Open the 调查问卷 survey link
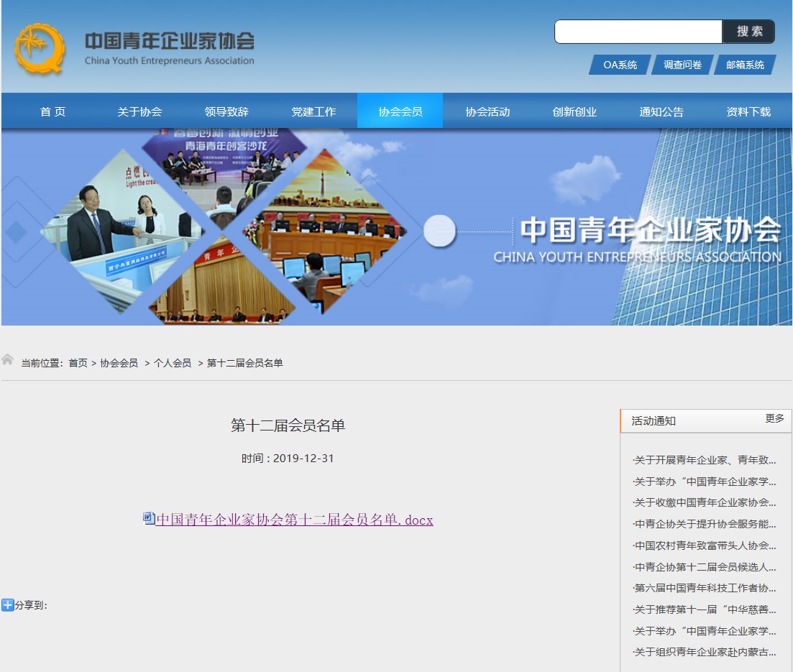The height and width of the screenshot is (672, 793). tap(682, 65)
